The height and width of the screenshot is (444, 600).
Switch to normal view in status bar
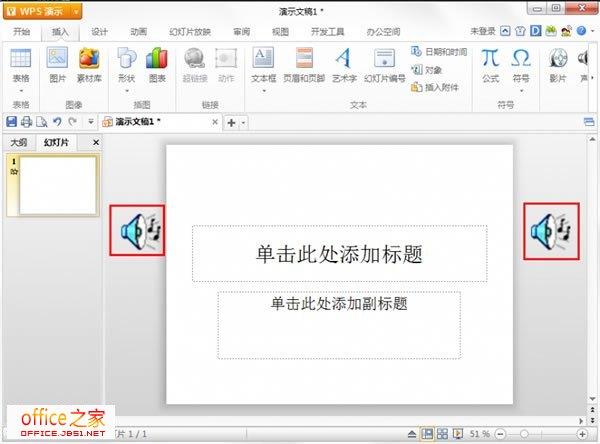(x=427, y=434)
